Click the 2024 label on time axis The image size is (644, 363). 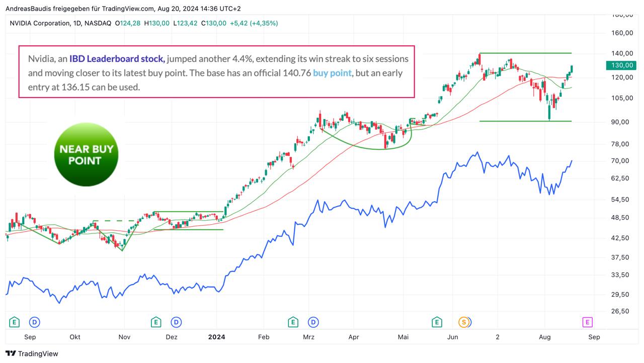[x=216, y=337]
